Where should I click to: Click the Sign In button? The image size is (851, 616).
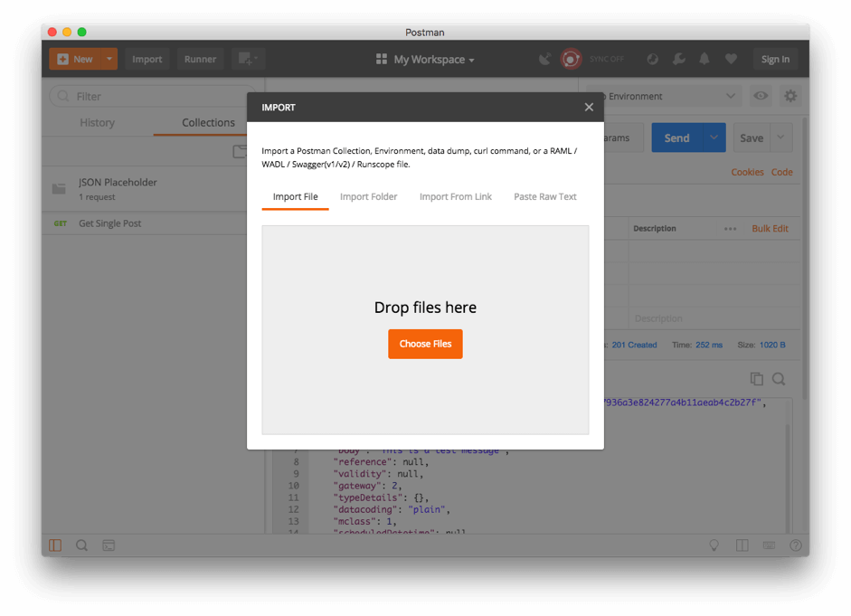coord(776,59)
